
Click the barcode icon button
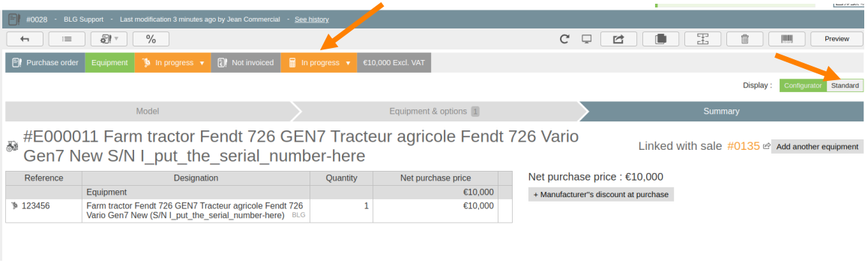click(x=786, y=39)
